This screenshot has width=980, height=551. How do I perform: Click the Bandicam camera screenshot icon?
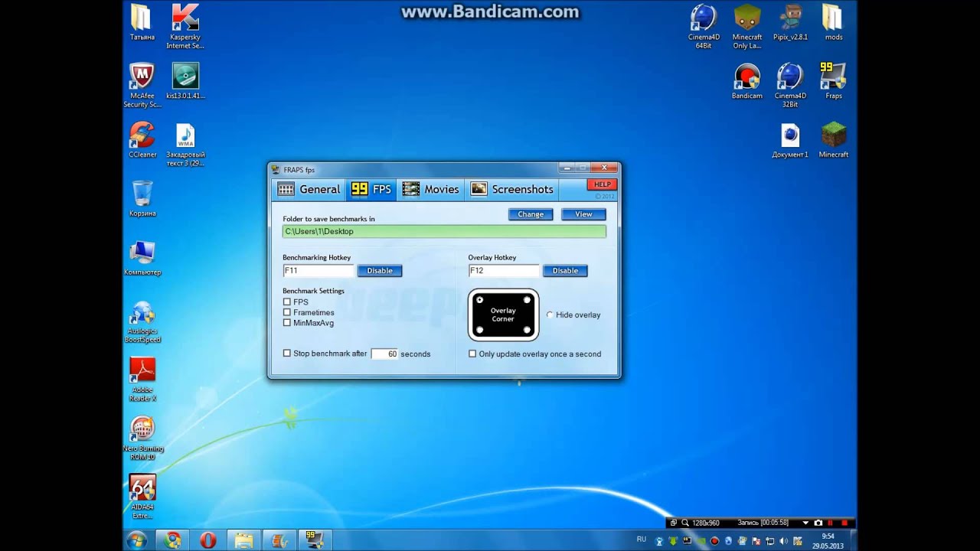pyautogui.click(x=818, y=523)
